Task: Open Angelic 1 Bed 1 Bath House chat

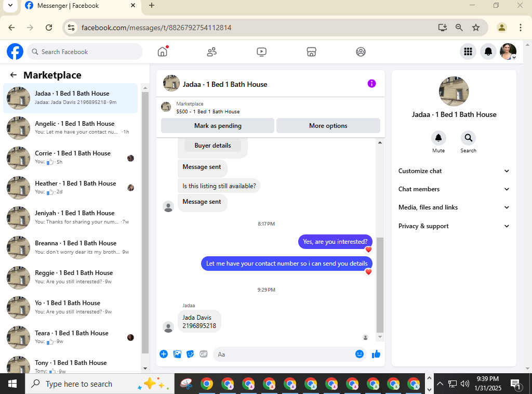Action: click(71, 127)
